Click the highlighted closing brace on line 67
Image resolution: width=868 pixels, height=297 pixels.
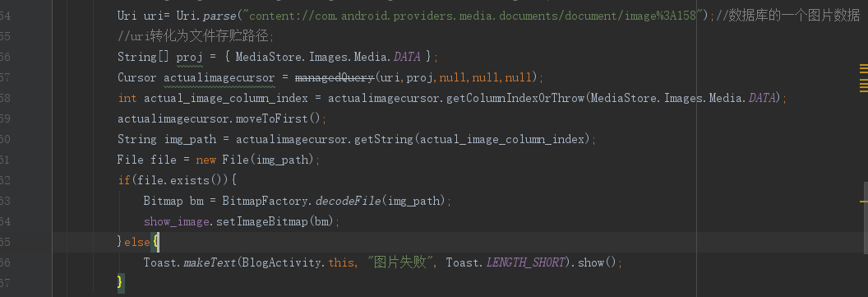point(120,282)
